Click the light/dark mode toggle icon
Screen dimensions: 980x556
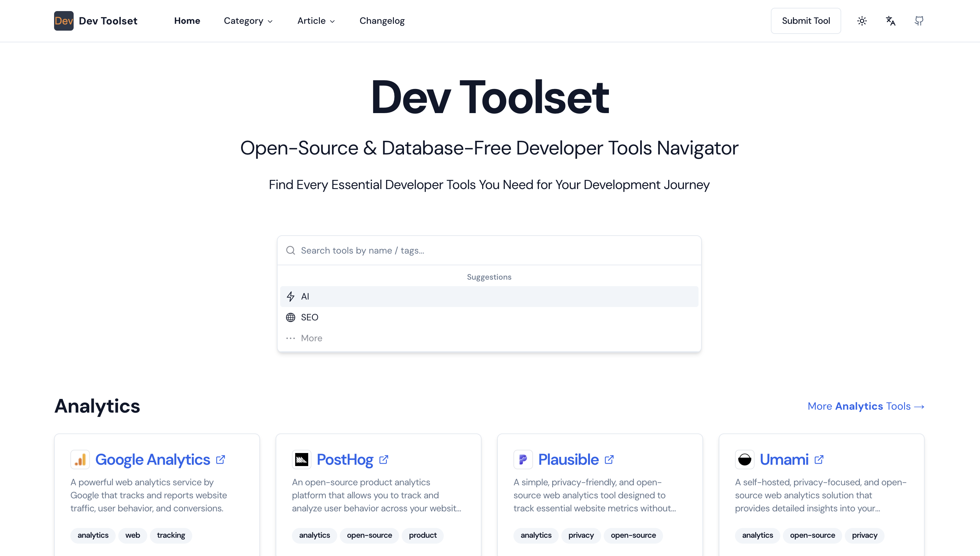pos(862,21)
